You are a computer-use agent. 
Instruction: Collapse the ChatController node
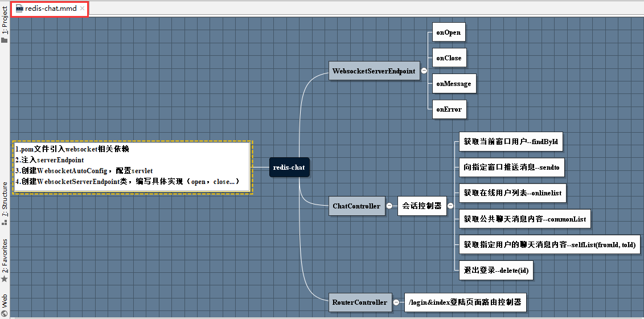(x=389, y=206)
